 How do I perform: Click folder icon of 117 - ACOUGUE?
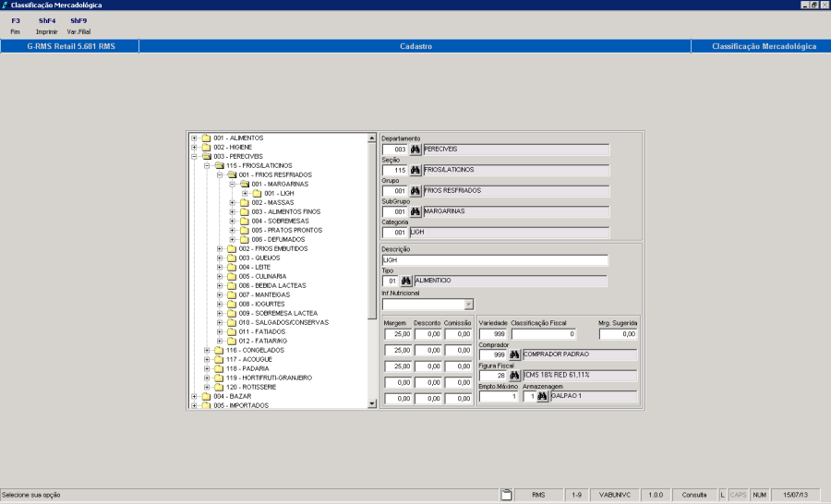(219, 359)
